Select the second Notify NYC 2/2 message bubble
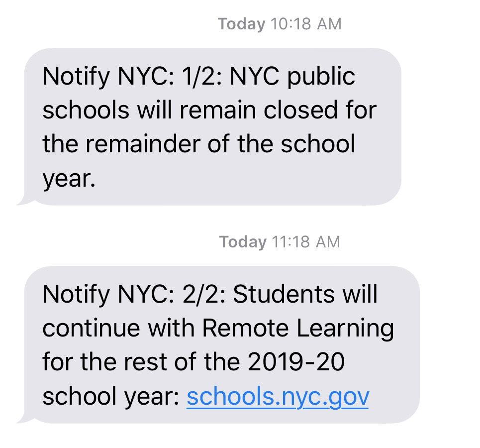 click(x=222, y=345)
